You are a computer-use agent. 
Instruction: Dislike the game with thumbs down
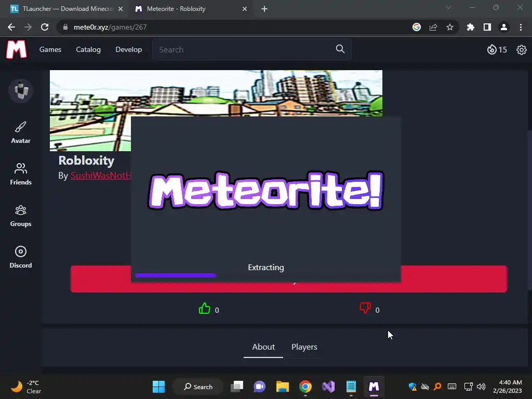(x=365, y=308)
